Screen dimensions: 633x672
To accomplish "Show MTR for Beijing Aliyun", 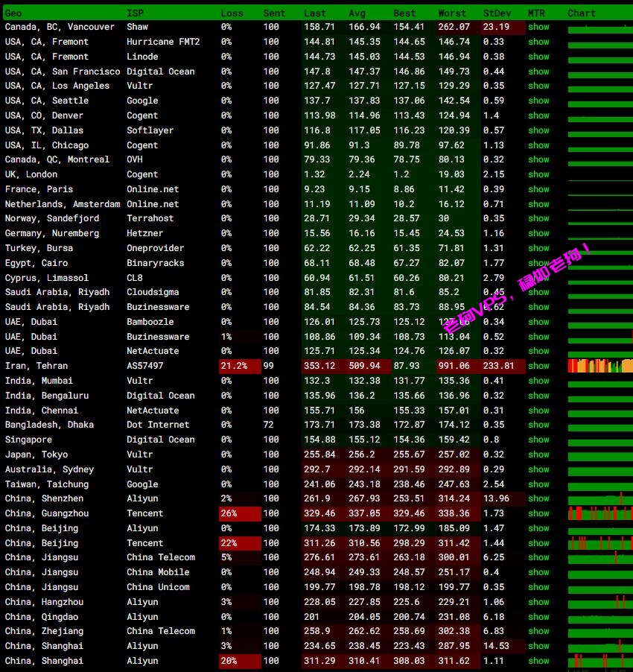I will pyautogui.click(x=538, y=528).
